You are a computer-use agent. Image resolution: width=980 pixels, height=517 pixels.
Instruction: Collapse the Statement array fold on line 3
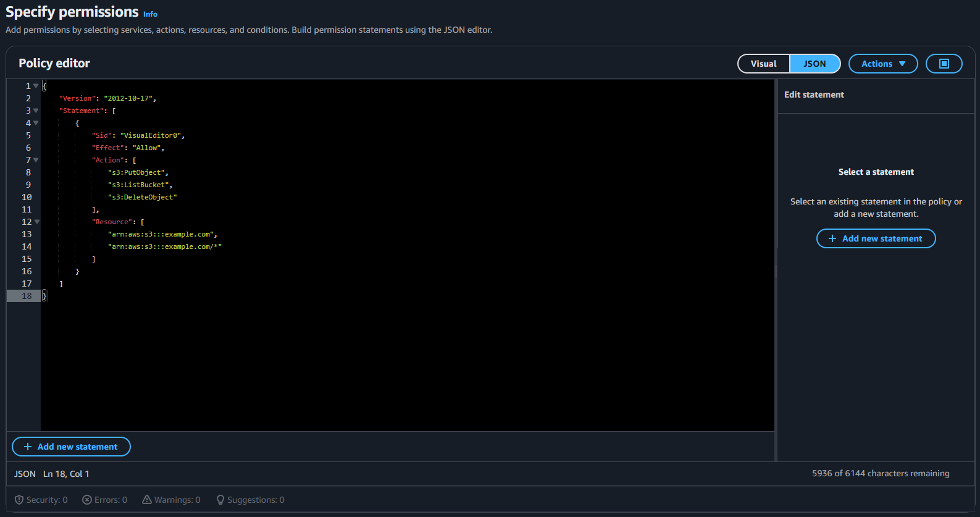tap(36, 111)
